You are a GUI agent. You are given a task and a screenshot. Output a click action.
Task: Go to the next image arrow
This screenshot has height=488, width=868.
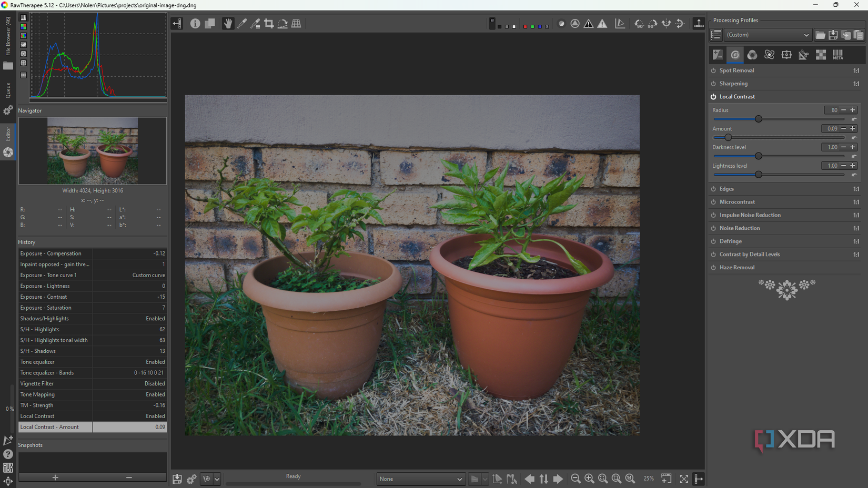558,479
